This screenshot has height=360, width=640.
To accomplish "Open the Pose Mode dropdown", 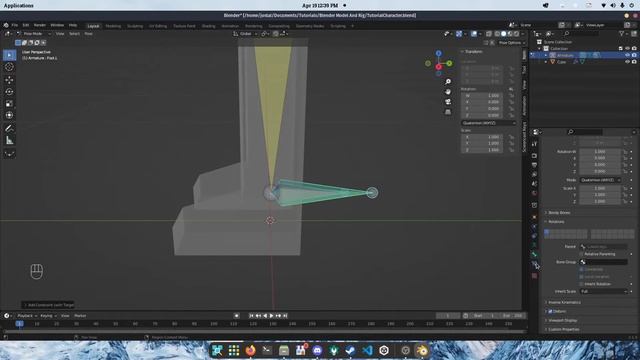I will [34, 34].
